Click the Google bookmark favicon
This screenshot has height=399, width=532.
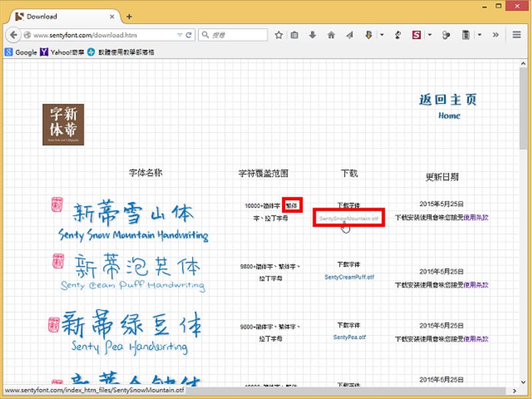click(x=9, y=52)
